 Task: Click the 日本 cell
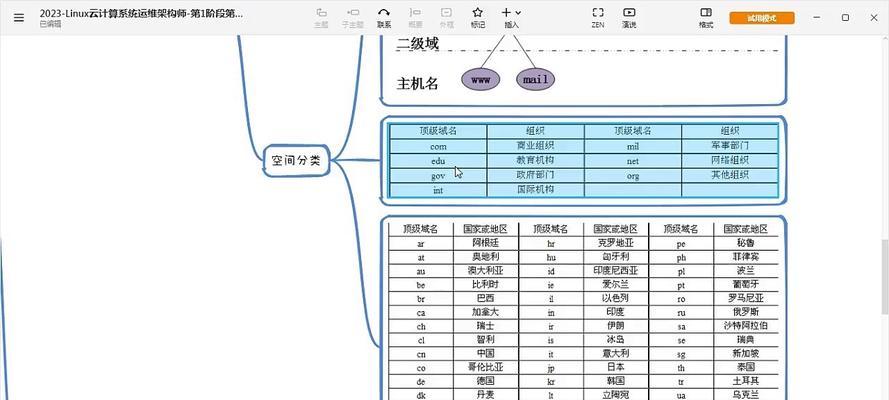615,367
